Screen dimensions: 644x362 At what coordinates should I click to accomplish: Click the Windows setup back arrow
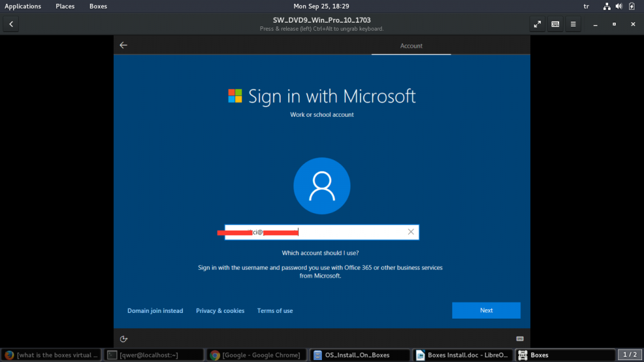(x=123, y=45)
